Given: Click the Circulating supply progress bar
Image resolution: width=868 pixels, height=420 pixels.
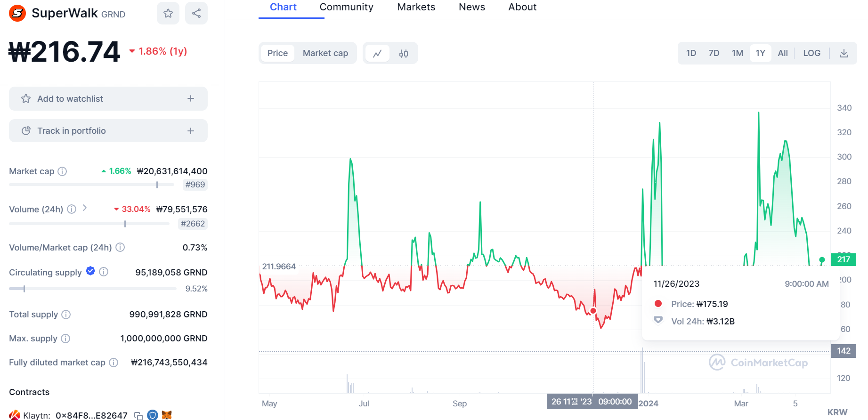Looking at the screenshot, I should [93, 289].
